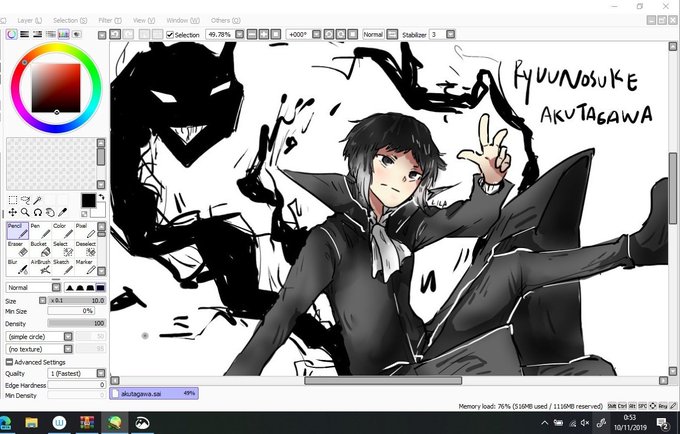Click the undo arrow in toolbar

pos(115,34)
